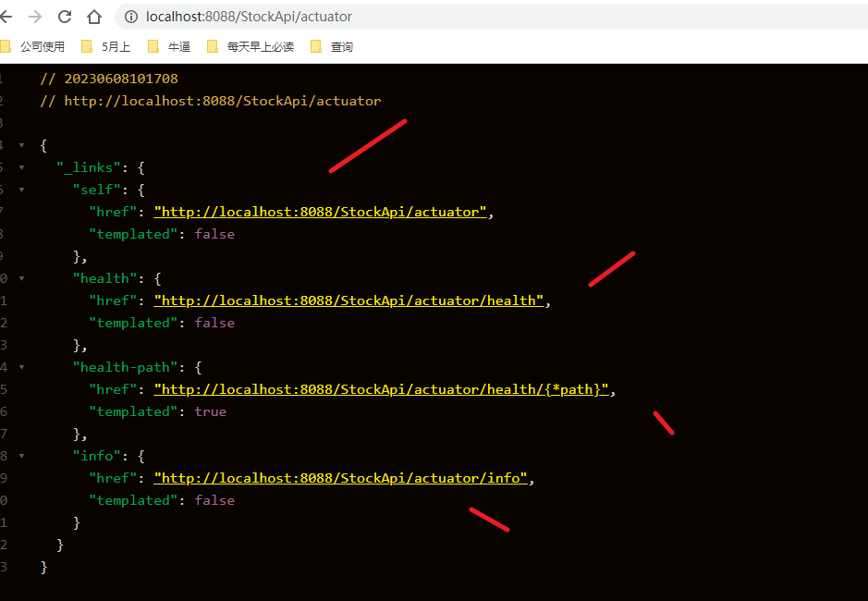The width and height of the screenshot is (868, 601).
Task: Click the false value under "health"
Action: (214, 323)
